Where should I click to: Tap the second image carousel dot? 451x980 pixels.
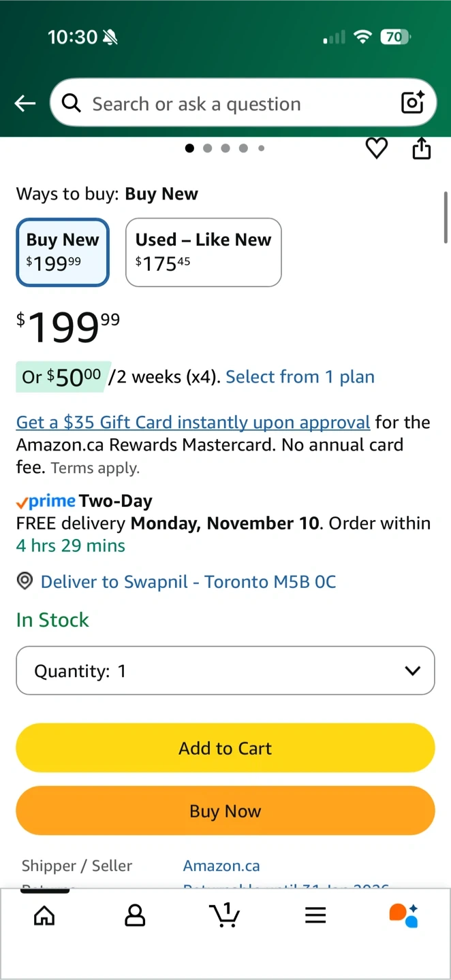coord(208,148)
